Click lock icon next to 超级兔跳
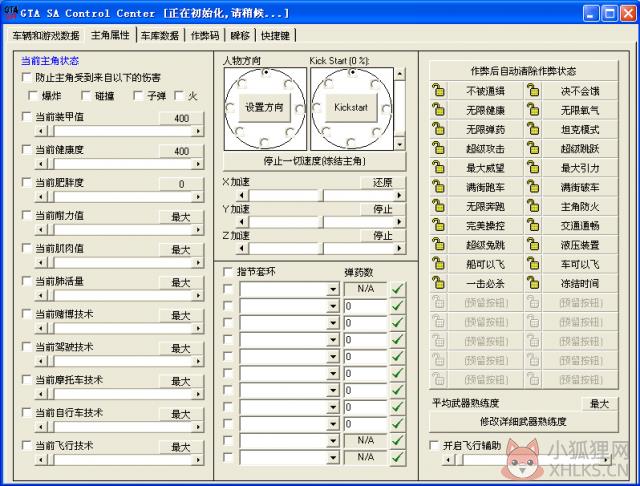Image resolution: width=640 pixels, height=486 pixels. coord(439,245)
